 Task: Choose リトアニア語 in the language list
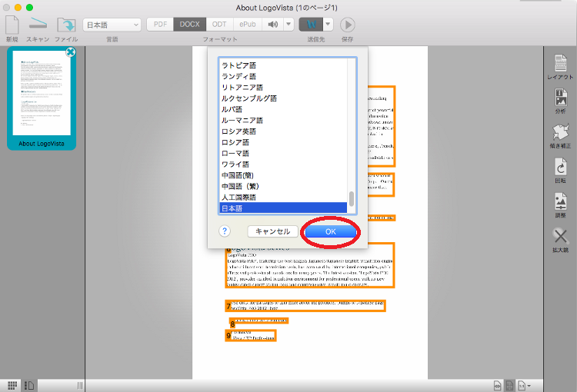click(x=283, y=88)
